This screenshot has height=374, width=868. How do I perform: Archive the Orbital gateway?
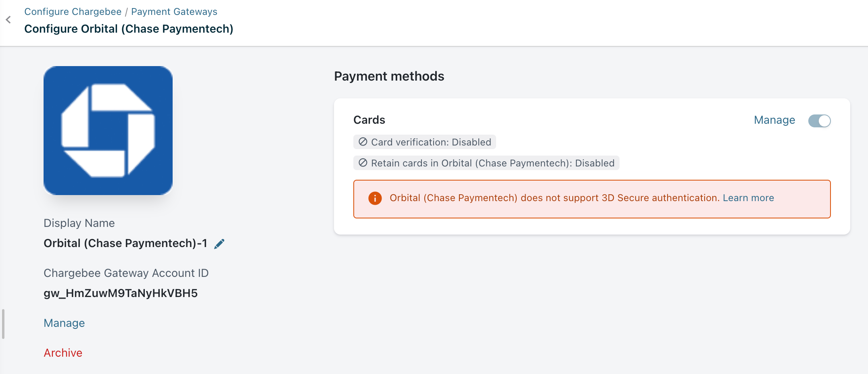pos(63,353)
